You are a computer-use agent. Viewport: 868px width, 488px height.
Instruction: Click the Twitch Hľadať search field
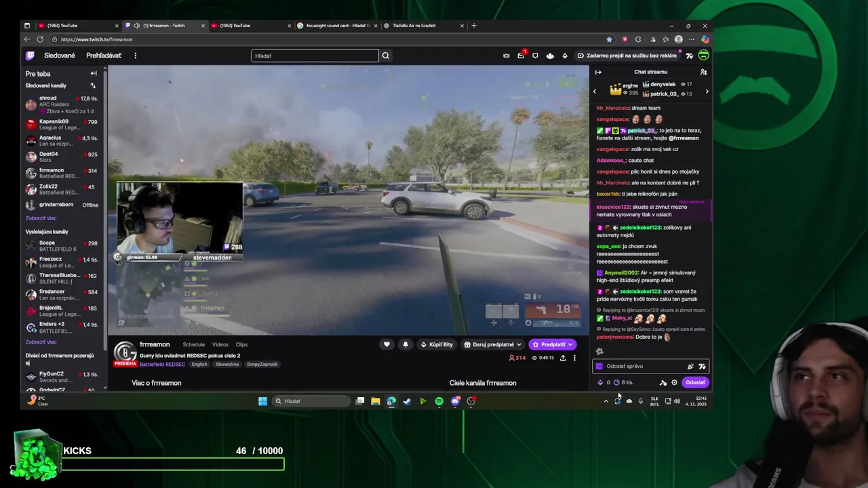[x=315, y=56]
